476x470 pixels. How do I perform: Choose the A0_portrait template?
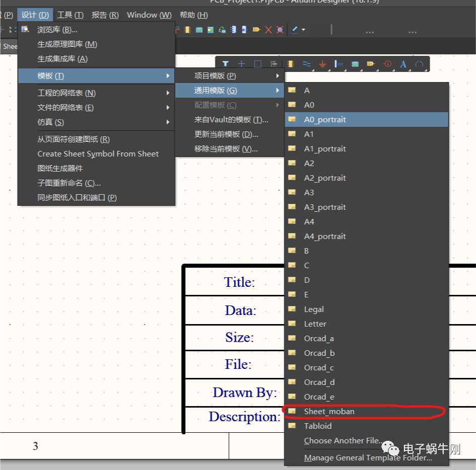366,120
